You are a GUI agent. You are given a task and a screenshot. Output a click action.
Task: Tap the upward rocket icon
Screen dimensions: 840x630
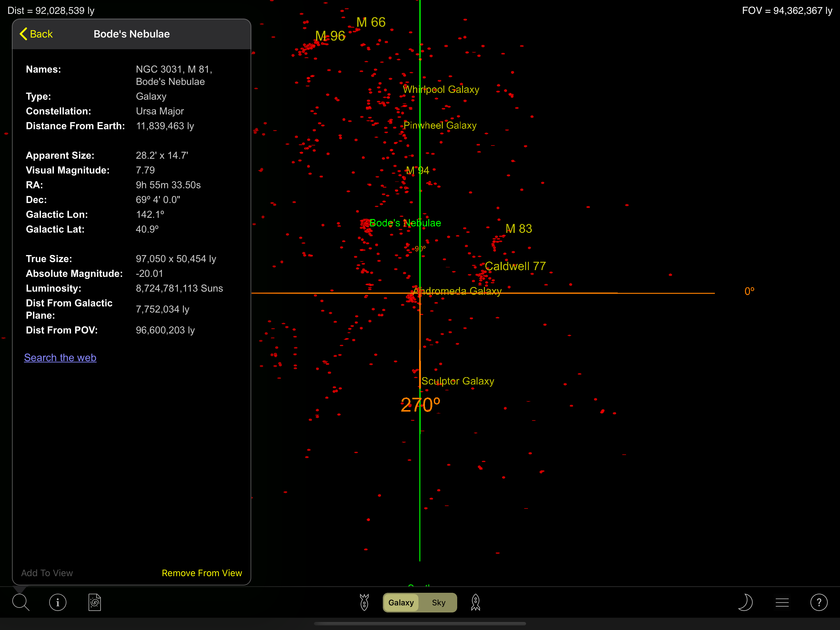point(475,602)
